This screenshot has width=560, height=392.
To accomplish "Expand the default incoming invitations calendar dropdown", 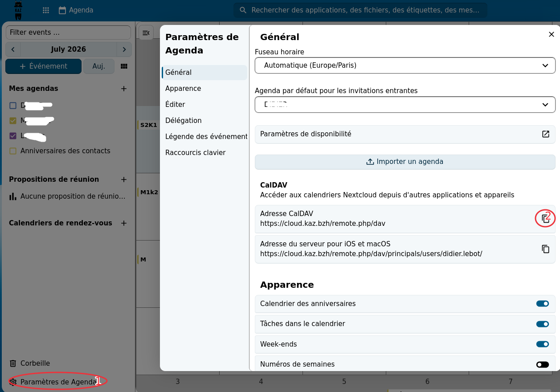I will coord(405,105).
